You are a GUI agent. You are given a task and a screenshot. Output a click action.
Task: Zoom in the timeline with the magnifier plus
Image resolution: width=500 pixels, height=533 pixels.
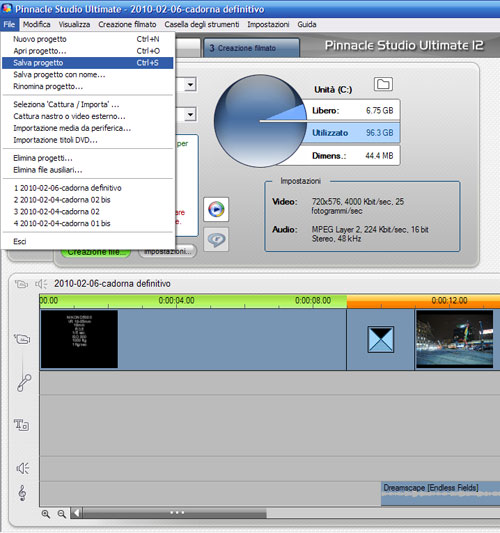46,514
